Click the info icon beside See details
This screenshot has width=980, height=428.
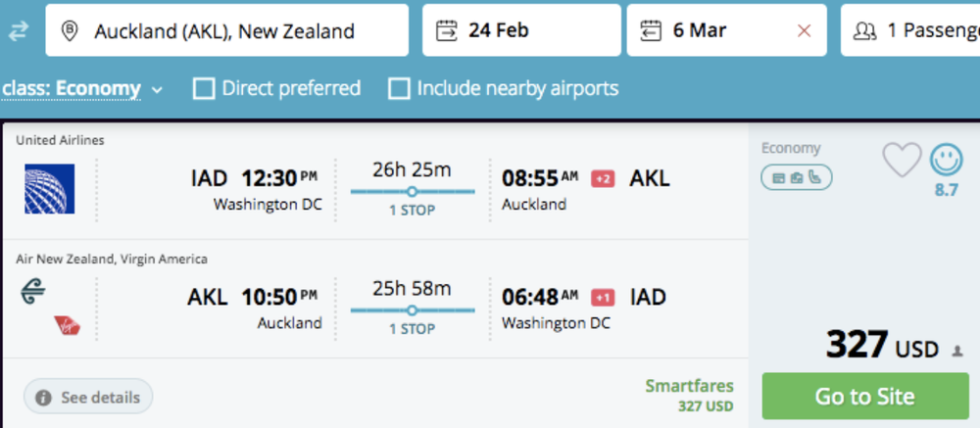(x=43, y=398)
